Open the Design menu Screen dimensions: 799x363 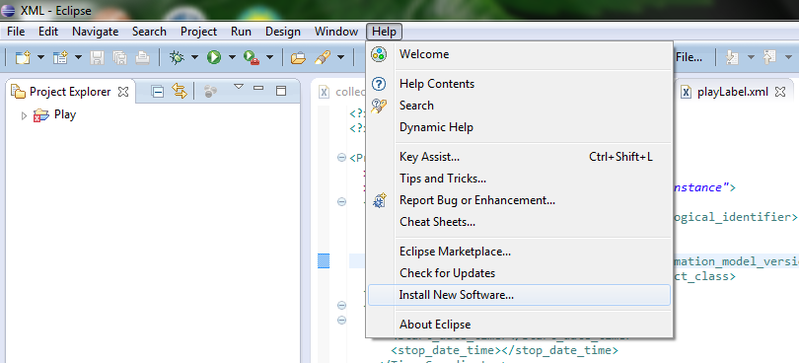(283, 32)
